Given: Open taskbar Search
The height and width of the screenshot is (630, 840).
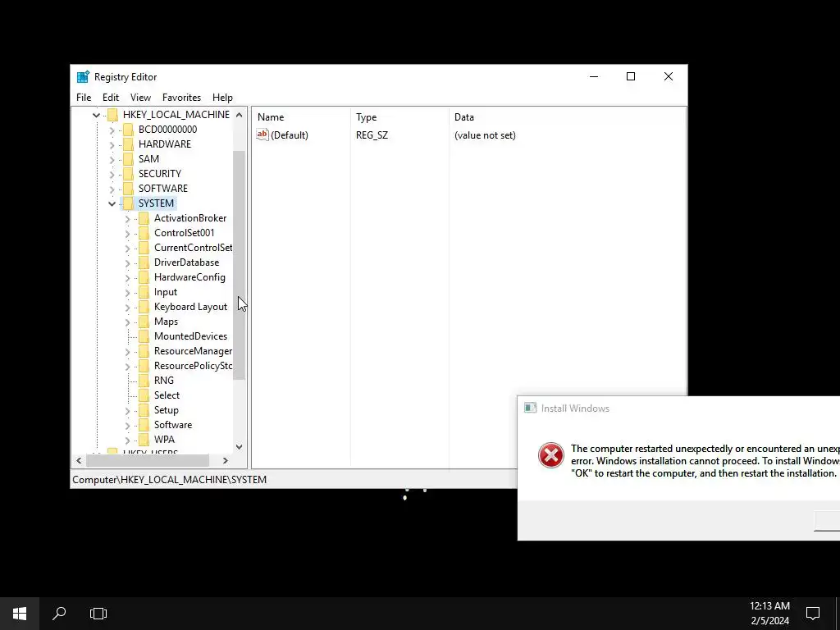Looking at the screenshot, I should 59,614.
